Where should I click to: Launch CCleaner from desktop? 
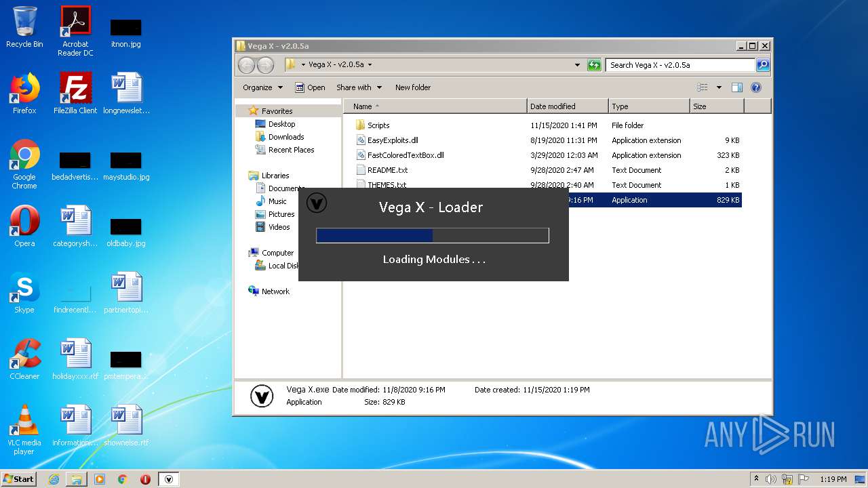[x=24, y=359]
